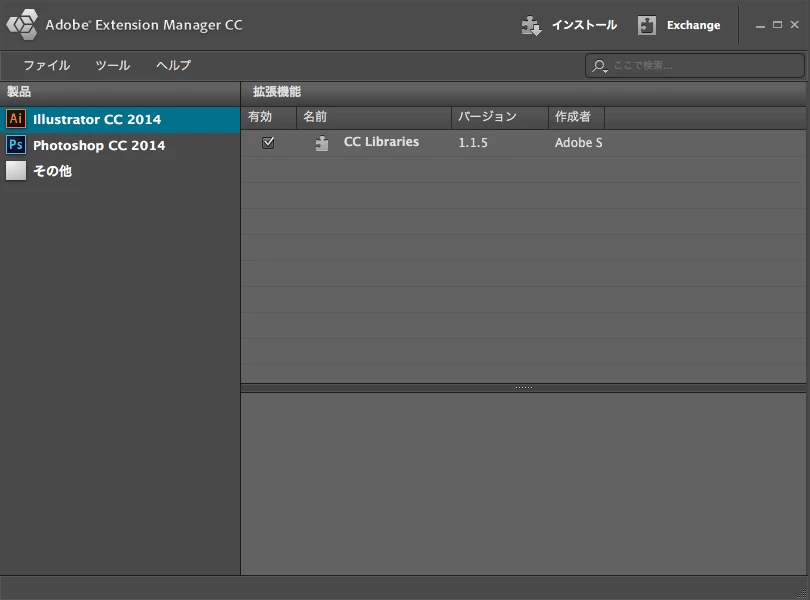Open the ヘルプ menu
Image resolution: width=810 pixels, height=600 pixels.
174,65
